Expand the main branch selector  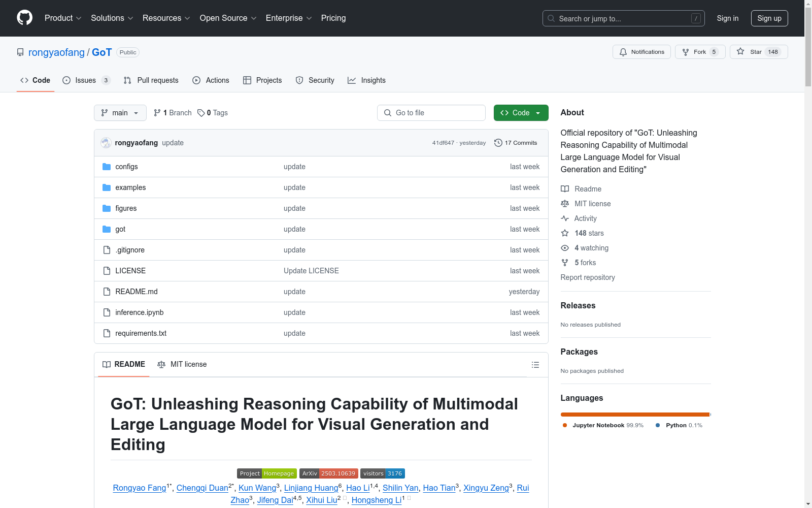[120, 112]
